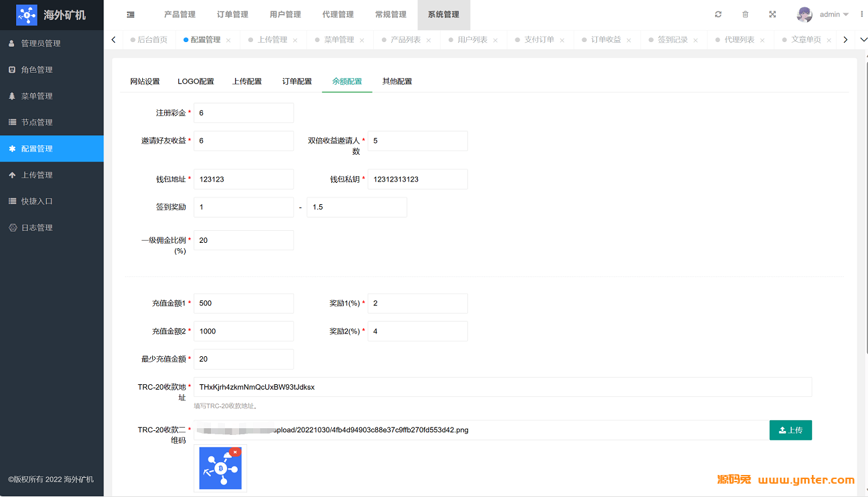Close the 配置管理 page tab
This screenshot has height=497, width=868.
click(228, 40)
